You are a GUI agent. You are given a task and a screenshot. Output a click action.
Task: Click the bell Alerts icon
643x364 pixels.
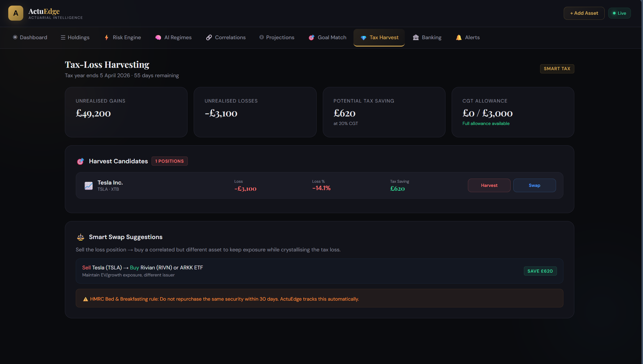click(x=459, y=37)
